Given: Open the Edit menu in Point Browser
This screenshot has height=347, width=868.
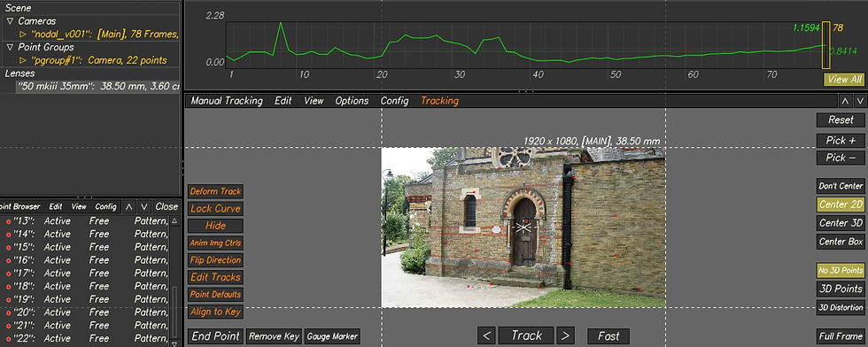Looking at the screenshot, I should pyautogui.click(x=55, y=206).
